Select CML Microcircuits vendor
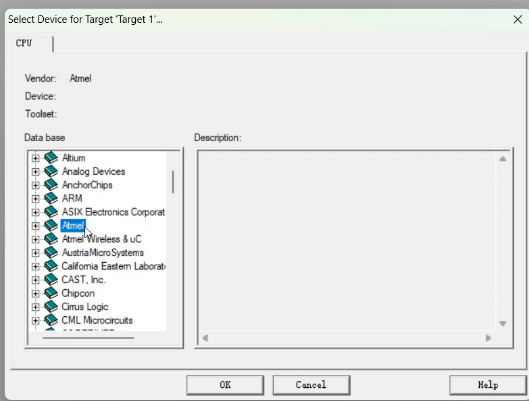 (97, 320)
